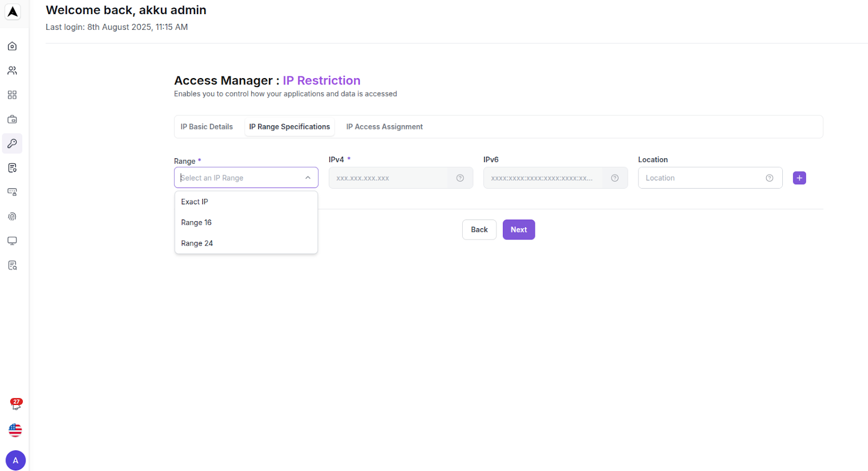Choose 'Exact IP' from Range list

[246, 202]
